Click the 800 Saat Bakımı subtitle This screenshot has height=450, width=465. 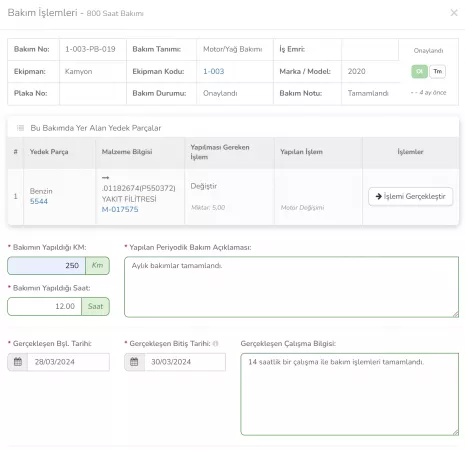(x=115, y=14)
